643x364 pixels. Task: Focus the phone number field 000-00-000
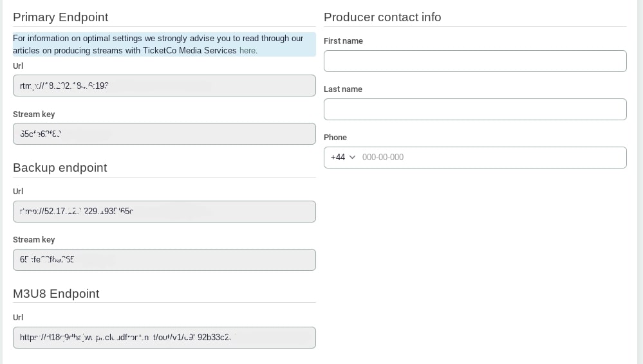point(492,158)
